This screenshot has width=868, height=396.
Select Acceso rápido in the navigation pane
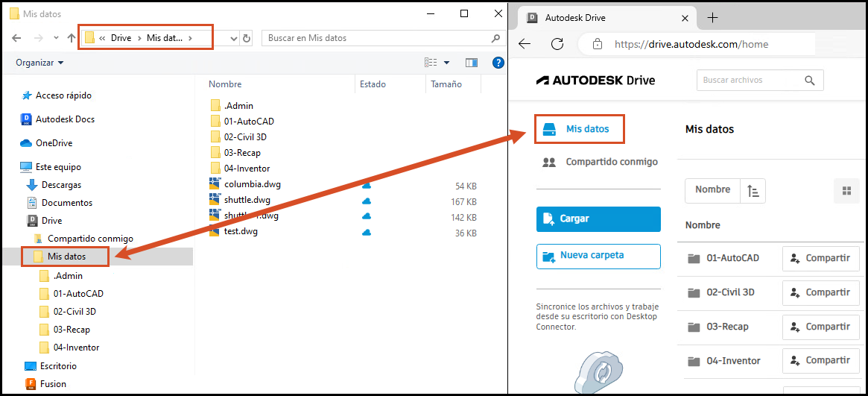57,95
